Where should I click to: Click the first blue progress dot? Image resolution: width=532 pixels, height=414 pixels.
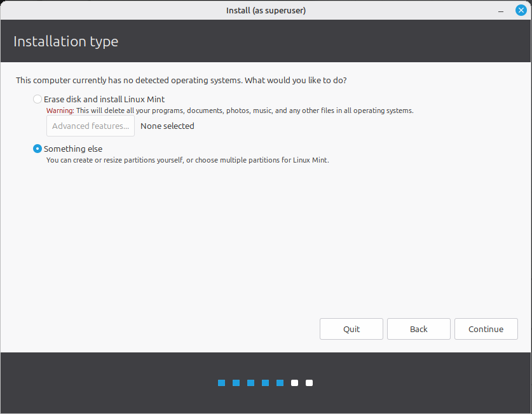[x=222, y=383]
